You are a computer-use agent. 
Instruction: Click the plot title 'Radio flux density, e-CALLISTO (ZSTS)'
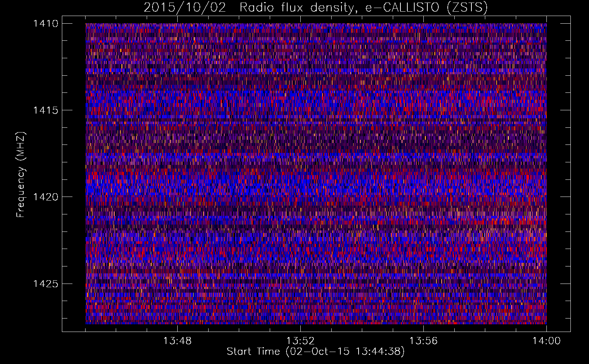(363, 8)
